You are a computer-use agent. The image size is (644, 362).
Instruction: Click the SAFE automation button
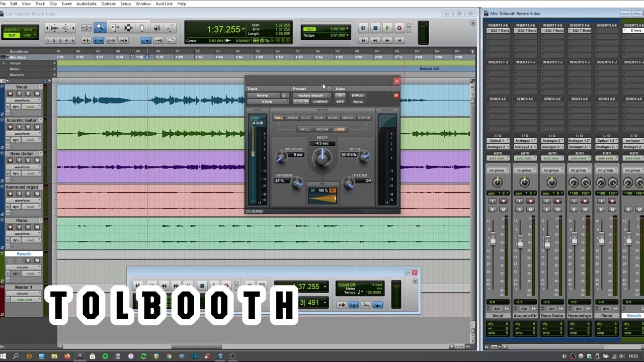[340, 102]
